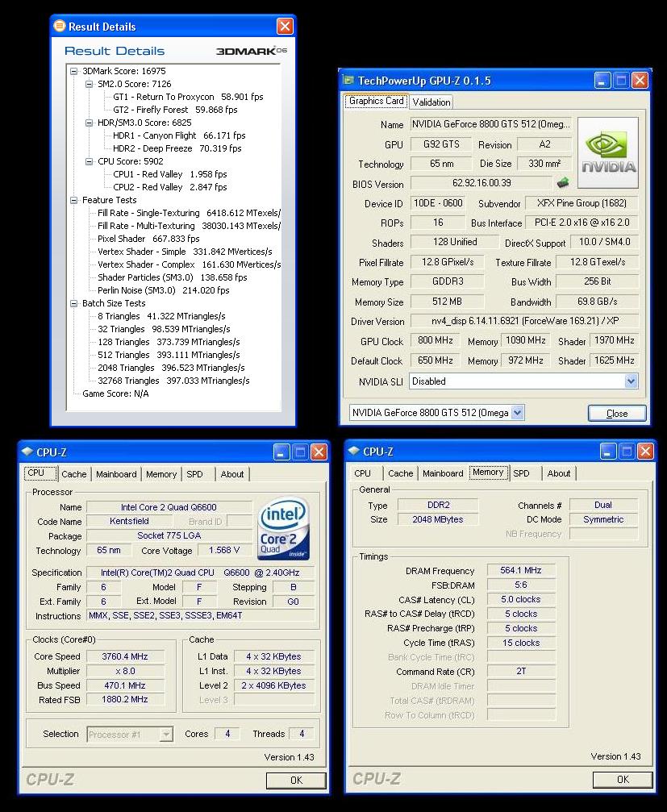Minimize the CPU-Z window showing the CPU tab
This screenshot has height=812, width=667.
(281, 452)
